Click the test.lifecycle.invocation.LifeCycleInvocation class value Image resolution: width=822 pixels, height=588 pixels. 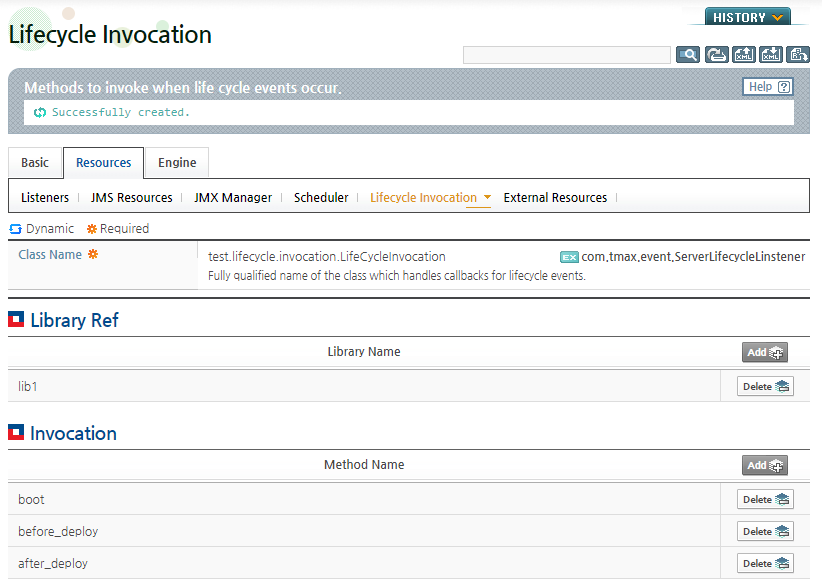tap(327, 256)
